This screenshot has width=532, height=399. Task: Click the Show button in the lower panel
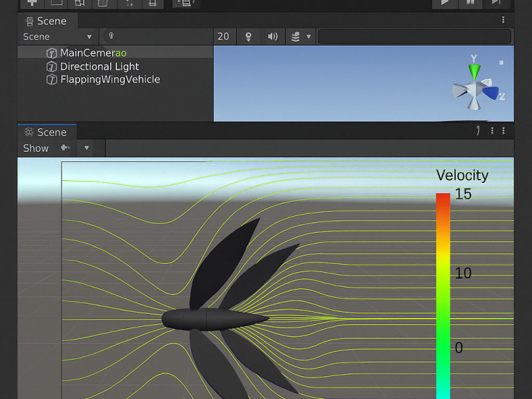click(35, 148)
